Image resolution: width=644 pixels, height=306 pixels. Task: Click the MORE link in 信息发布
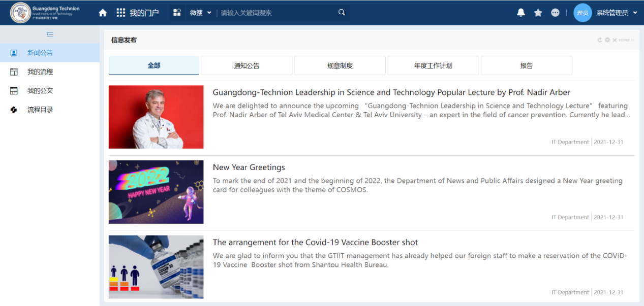pos(626,40)
